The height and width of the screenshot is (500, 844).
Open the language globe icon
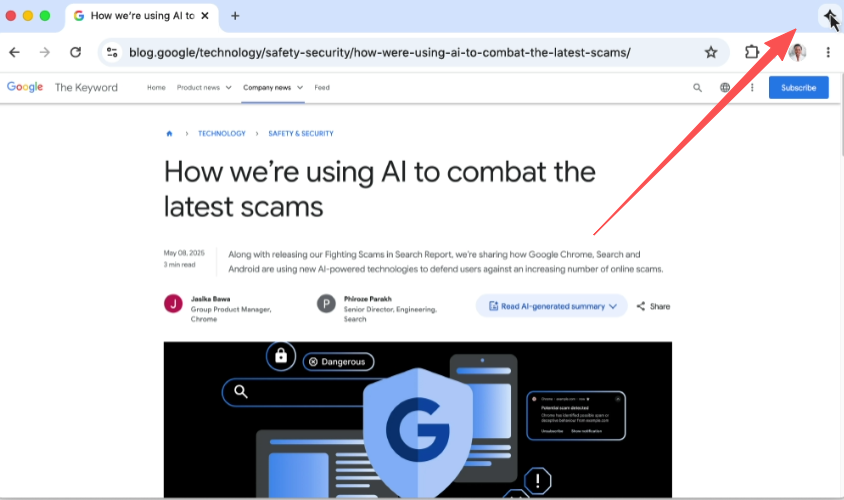click(x=725, y=88)
